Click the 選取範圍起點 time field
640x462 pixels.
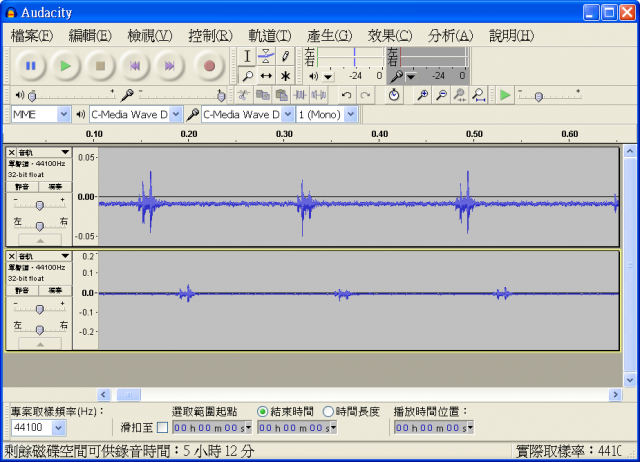212,428
